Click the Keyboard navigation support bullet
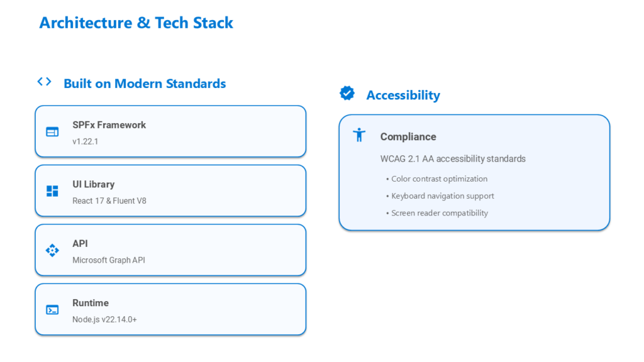Viewport: 644px width, 362px height. (x=442, y=196)
